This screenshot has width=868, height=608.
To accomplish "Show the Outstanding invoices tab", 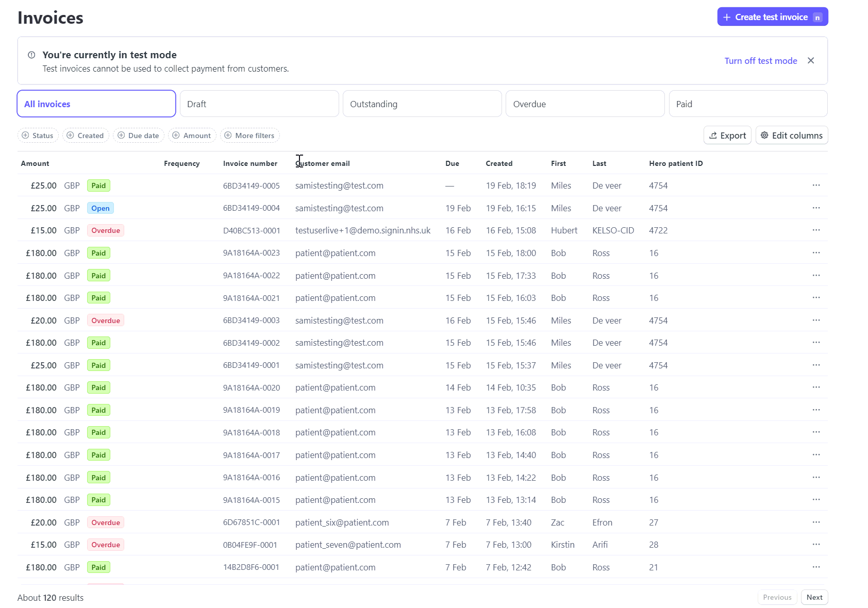I will (422, 104).
